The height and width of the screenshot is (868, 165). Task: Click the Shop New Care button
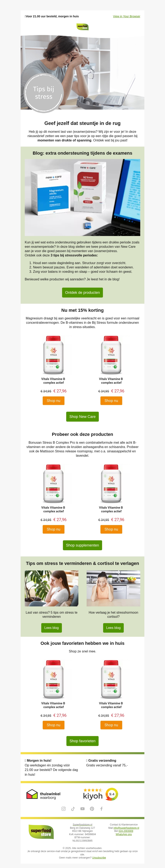click(x=82, y=416)
